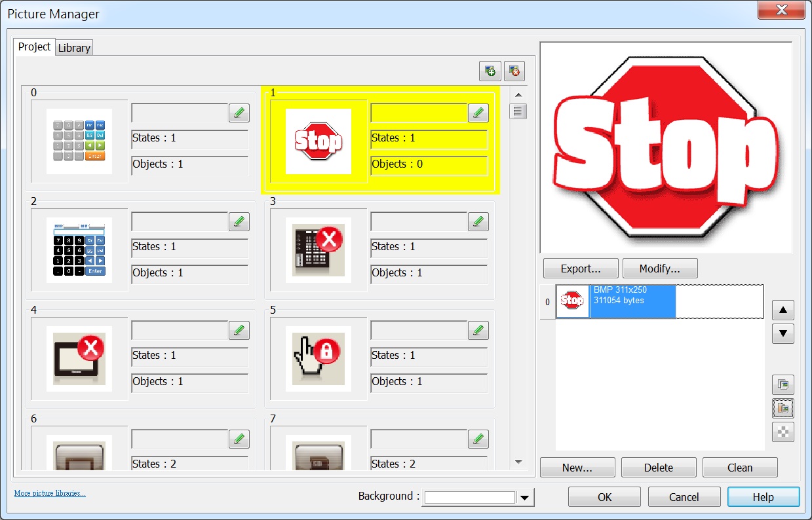The image size is (812, 520).
Task: Click the pencil edit icon for picture 0
Action: click(239, 113)
